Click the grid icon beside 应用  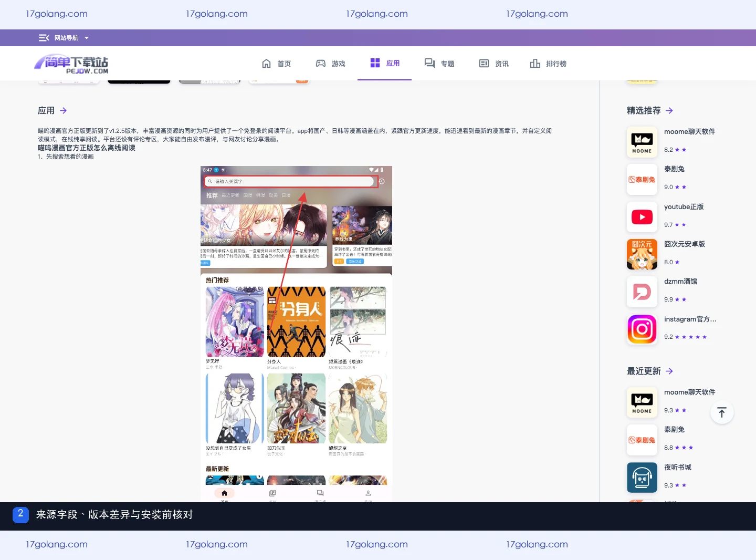point(375,63)
